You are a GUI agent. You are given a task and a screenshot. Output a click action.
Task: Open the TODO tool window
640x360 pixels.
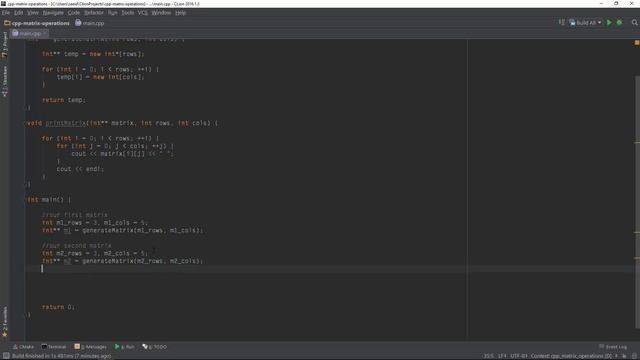point(155,347)
